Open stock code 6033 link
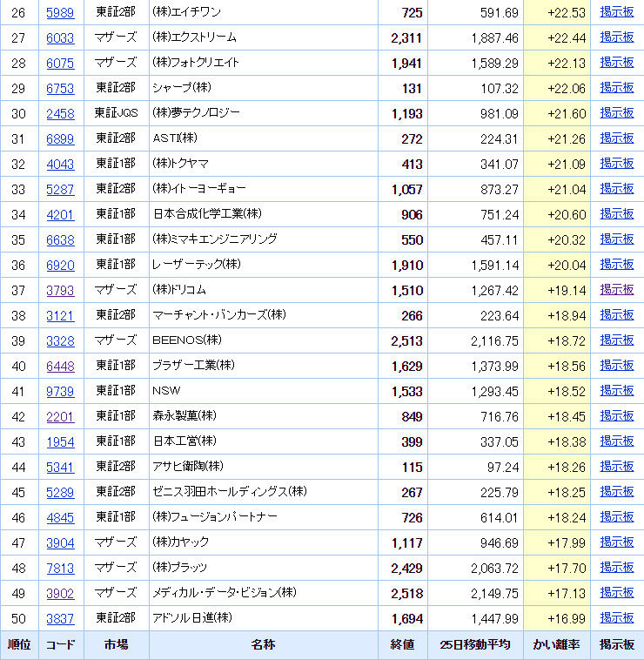This screenshot has height=660, width=644. click(x=60, y=38)
